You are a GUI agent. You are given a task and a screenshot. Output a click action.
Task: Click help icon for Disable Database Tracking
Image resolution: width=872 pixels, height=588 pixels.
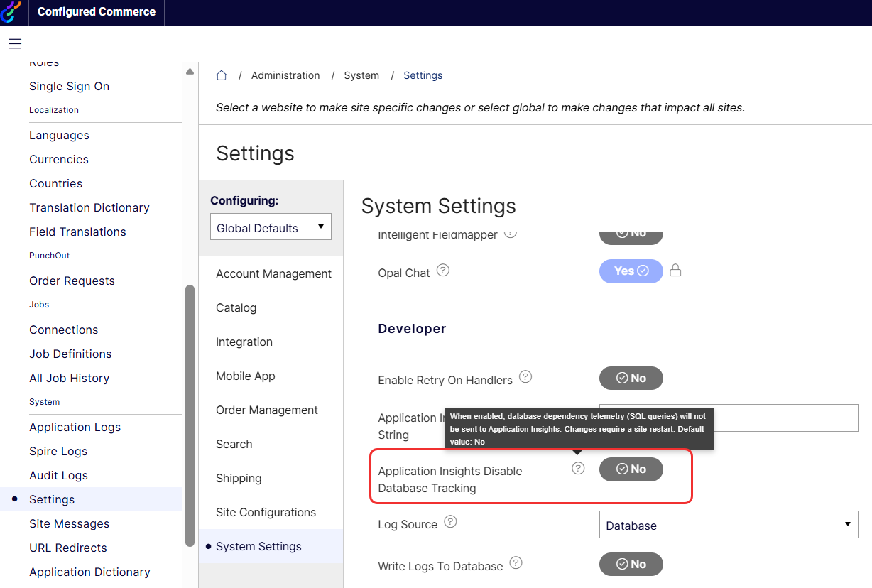pos(579,468)
